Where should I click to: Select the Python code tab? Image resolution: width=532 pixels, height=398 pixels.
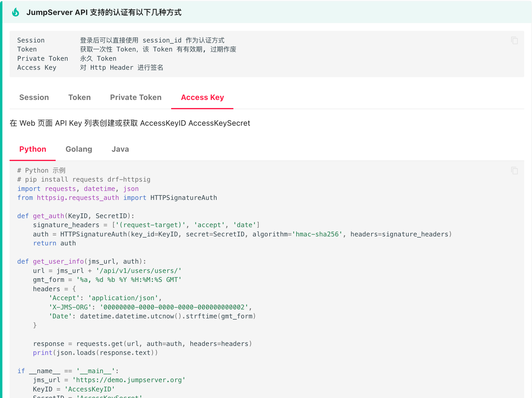coord(33,149)
